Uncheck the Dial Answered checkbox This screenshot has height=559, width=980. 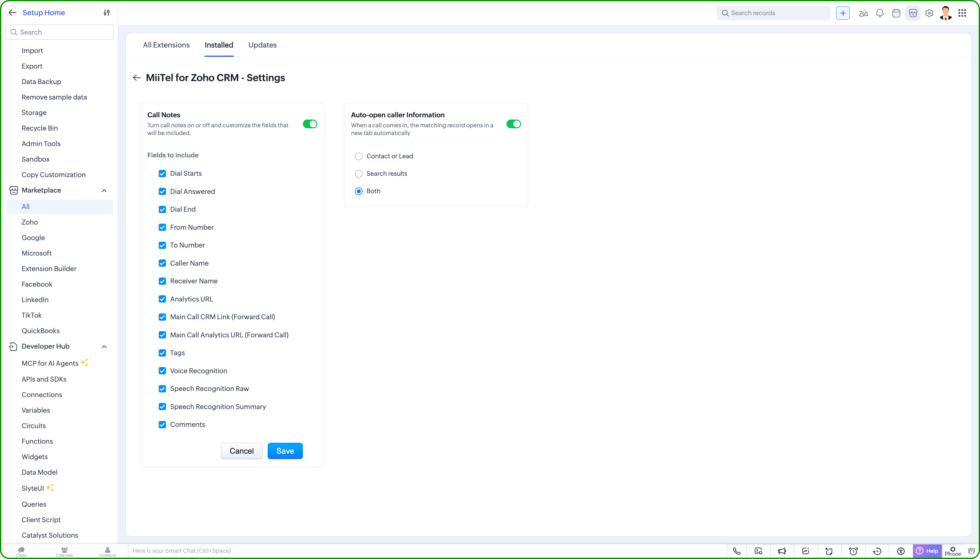(x=163, y=192)
